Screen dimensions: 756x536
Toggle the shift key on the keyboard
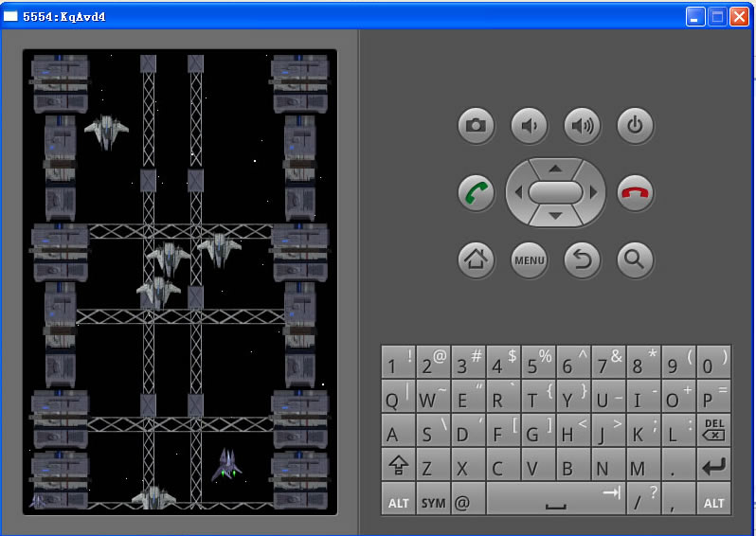(x=399, y=465)
